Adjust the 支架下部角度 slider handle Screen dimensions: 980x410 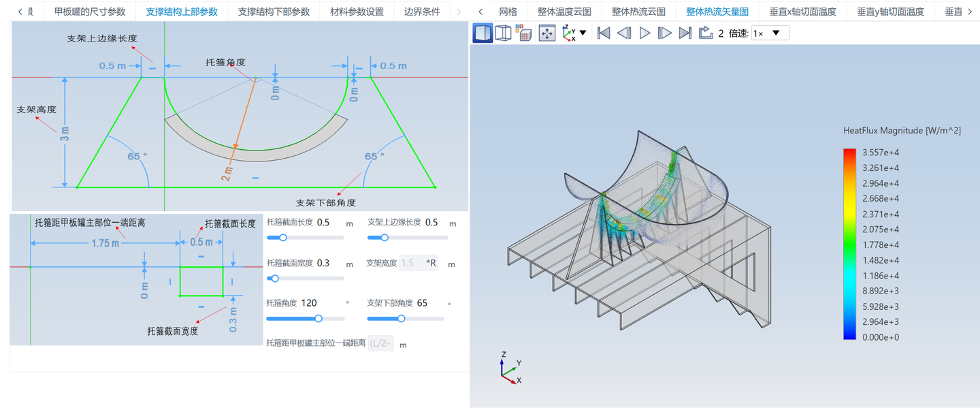(x=401, y=318)
